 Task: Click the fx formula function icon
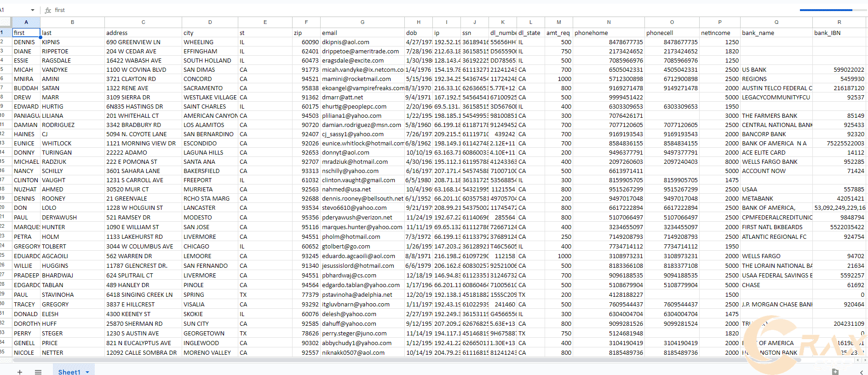pyautogui.click(x=48, y=10)
